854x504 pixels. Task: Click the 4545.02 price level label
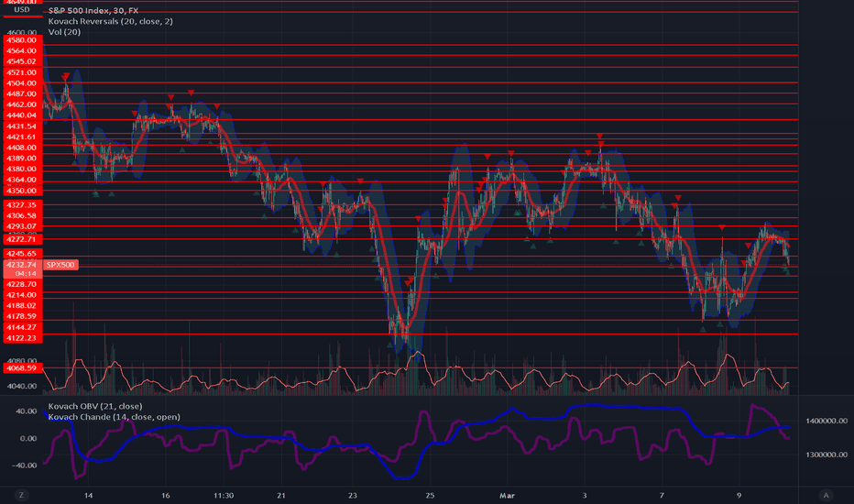tap(22, 61)
